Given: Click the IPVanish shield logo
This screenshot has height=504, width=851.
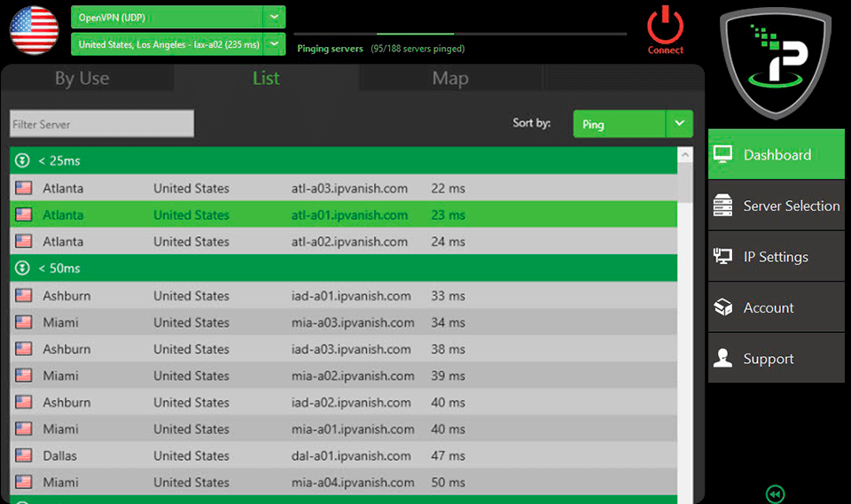Looking at the screenshot, I should click(777, 62).
